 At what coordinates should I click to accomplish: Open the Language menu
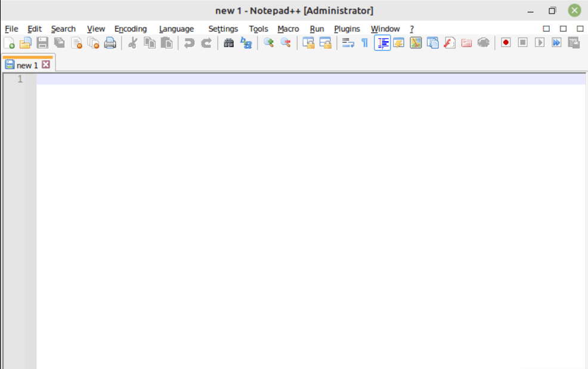[x=177, y=29]
